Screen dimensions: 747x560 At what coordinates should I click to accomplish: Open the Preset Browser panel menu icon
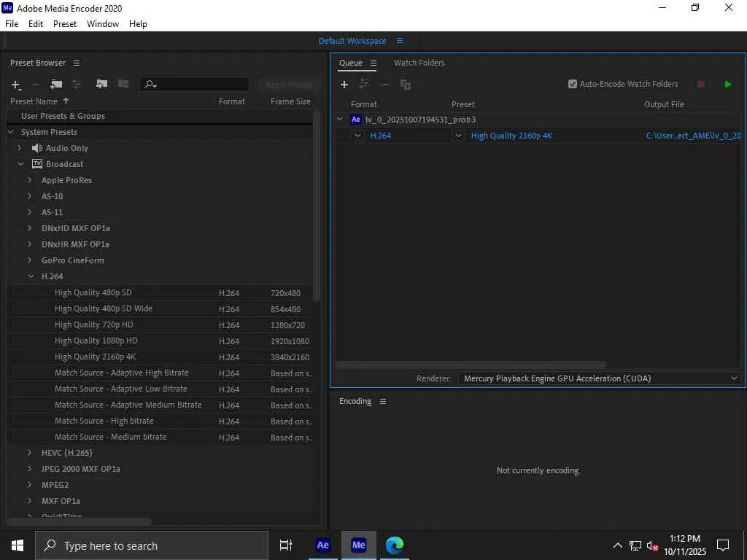77,63
